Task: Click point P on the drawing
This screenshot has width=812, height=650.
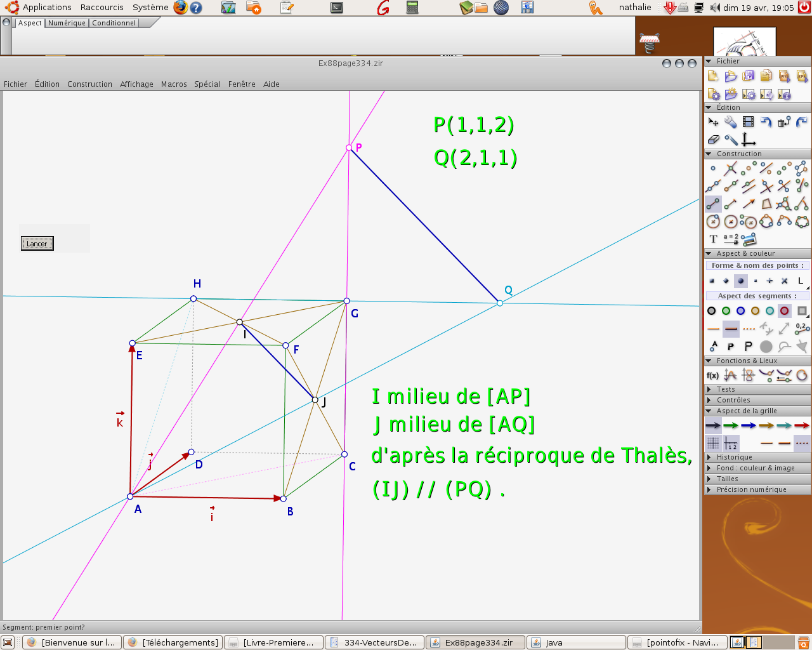Action: click(349, 147)
